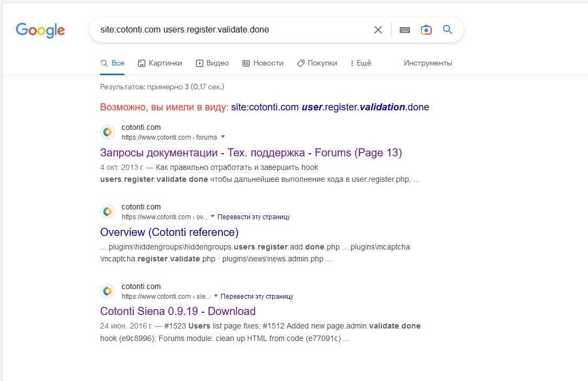Viewport: 588px width, 381px height.
Task: Submit search with magnifier icon
Action: (447, 29)
